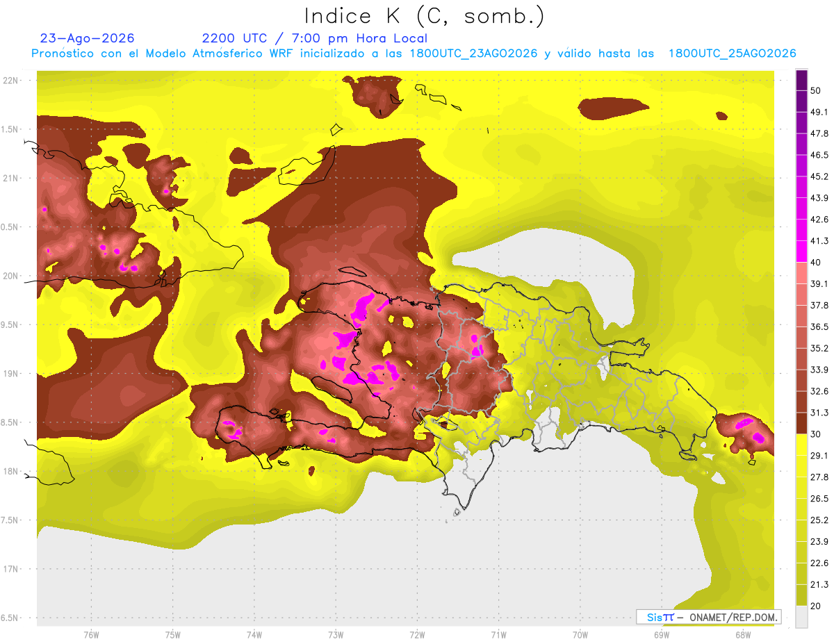Click the "68W" longitude label
Screen dimensions: 834x644
pyautogui.click(x=743, y=635)
